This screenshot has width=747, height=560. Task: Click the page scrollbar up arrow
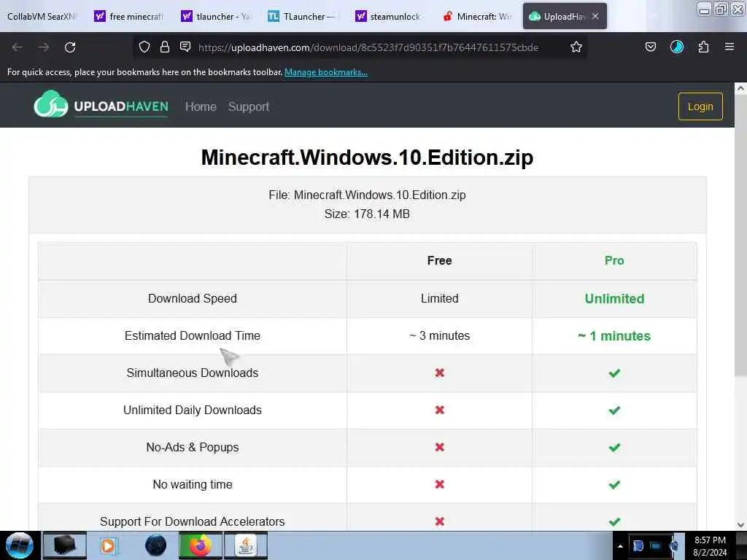[x=740, y=88]
